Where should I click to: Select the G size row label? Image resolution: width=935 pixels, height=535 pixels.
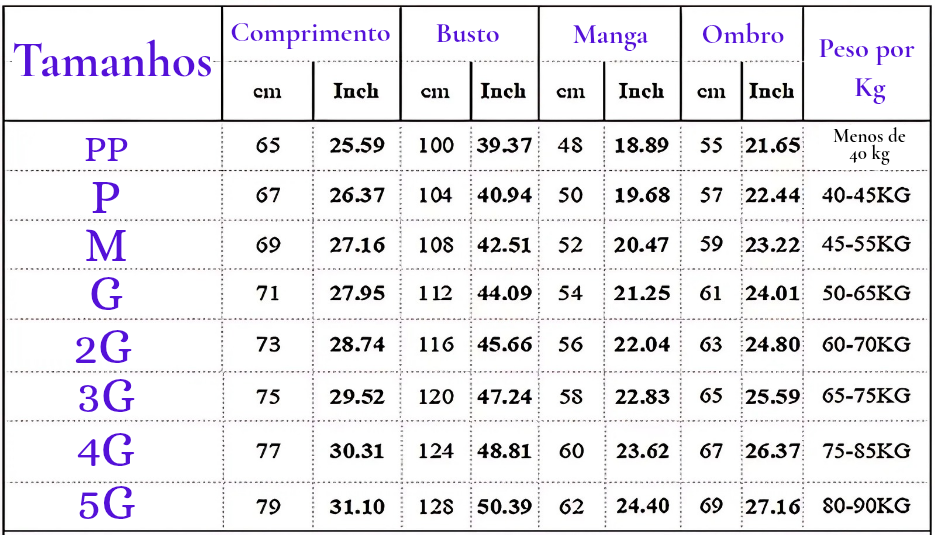[x=106, y=294]
